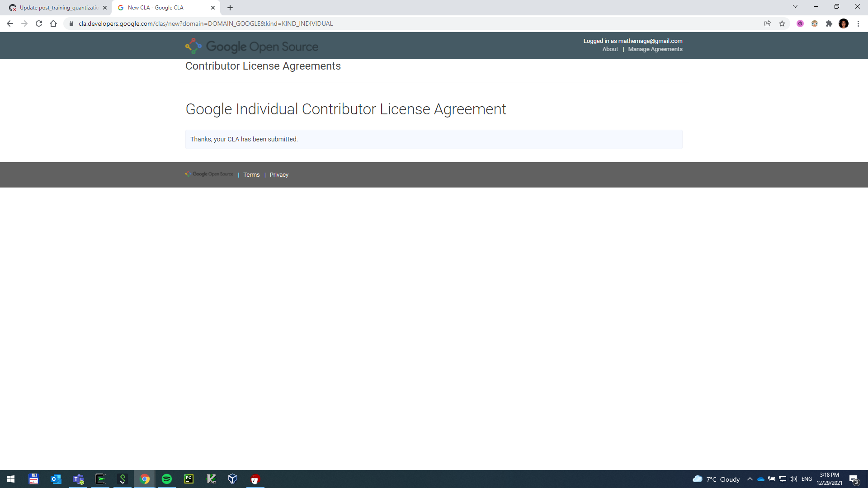This screenshot has width=868, height=488.
Task: Open the terminal app with green arrow icon
Action: [x=100, y=479]
